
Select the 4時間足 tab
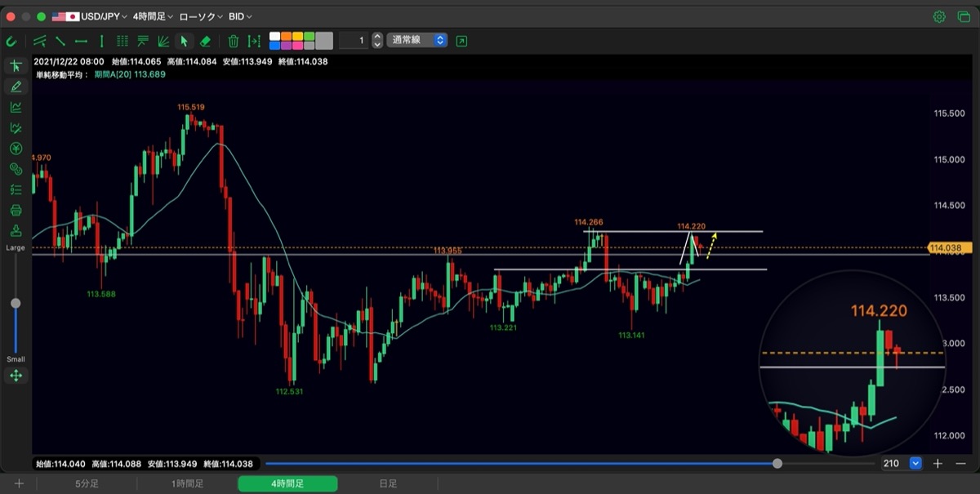coord(287,483)
